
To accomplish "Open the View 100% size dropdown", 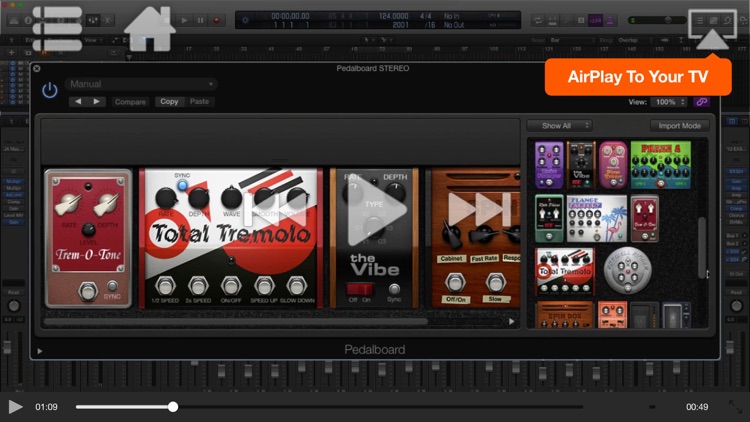I will point(669,102).
